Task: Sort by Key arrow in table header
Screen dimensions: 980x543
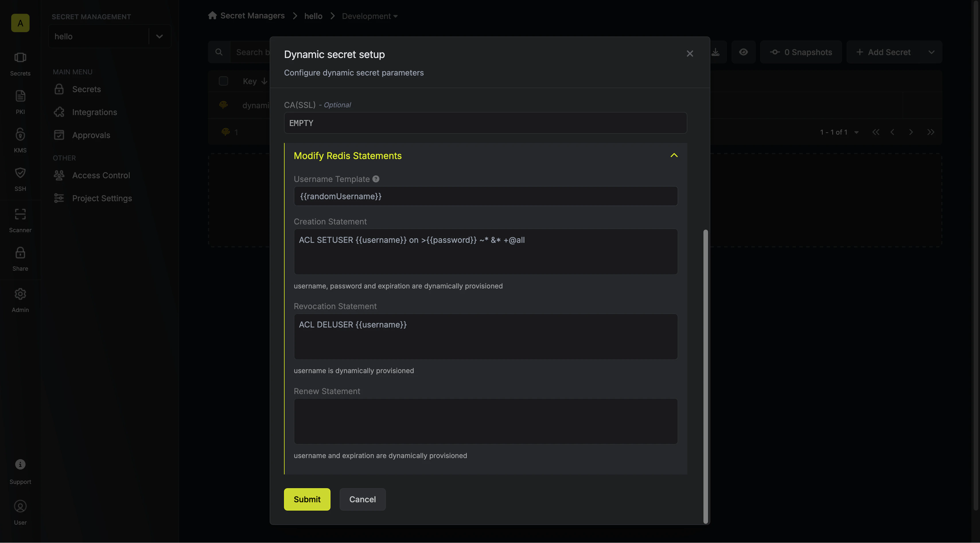Action: [x=264, y=81]
